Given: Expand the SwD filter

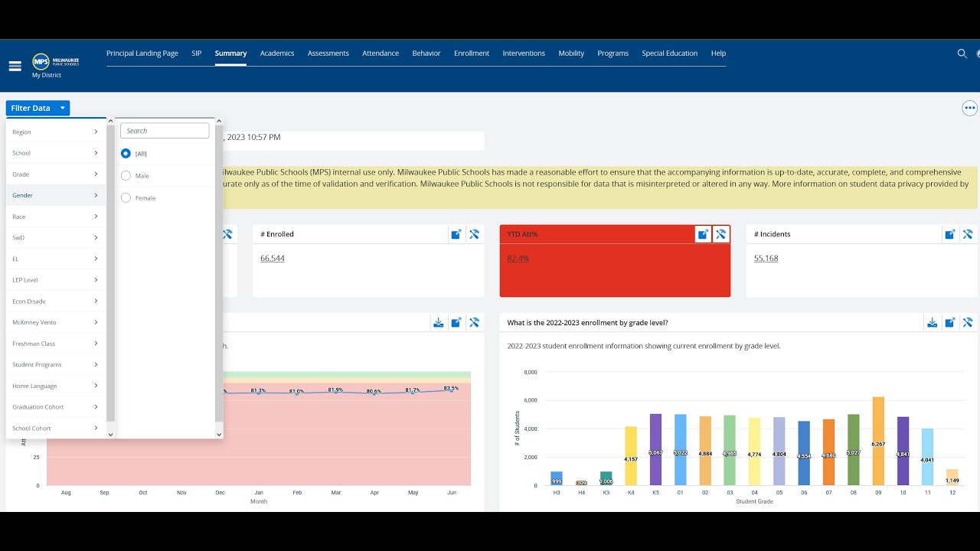Looking at the screenshot, I should [x=56, y=238].
